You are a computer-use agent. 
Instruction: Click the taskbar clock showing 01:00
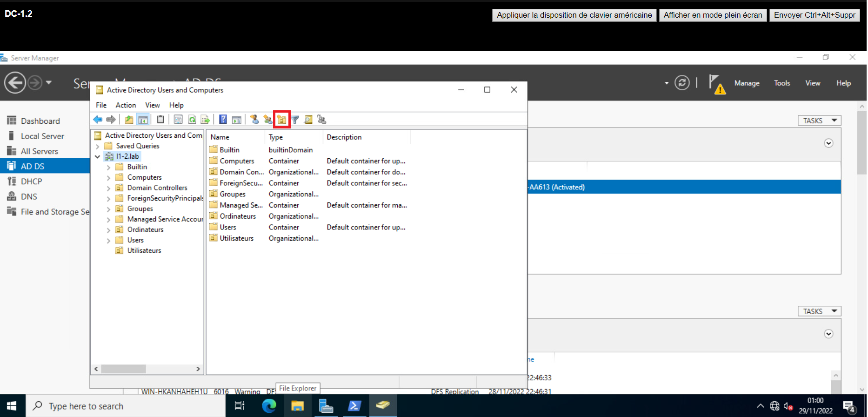tap(815, 406)
